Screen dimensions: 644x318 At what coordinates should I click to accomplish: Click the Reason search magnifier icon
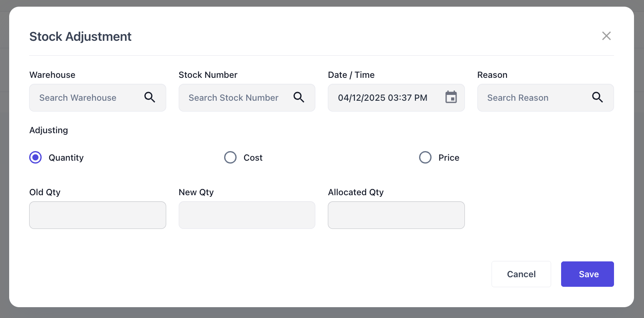[x=598, y=97]
